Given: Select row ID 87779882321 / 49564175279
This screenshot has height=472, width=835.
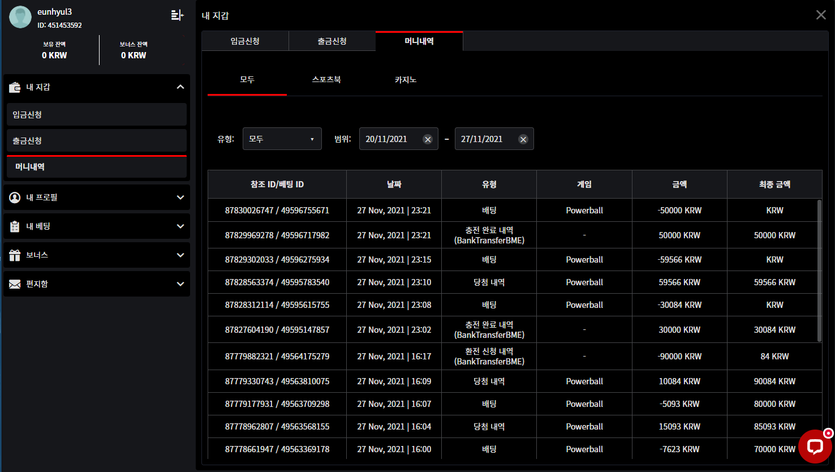Looking at the screenshot, I should pos(277,356).
